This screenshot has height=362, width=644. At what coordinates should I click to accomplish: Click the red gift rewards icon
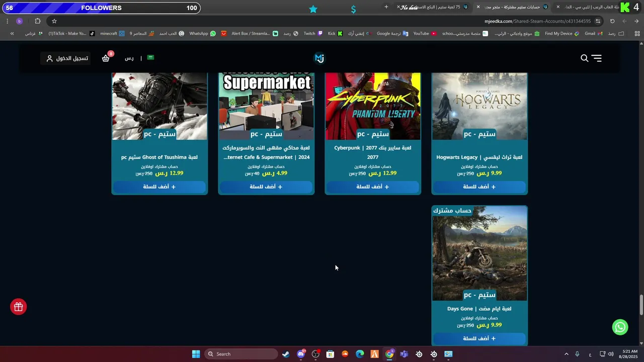point(19,307)
